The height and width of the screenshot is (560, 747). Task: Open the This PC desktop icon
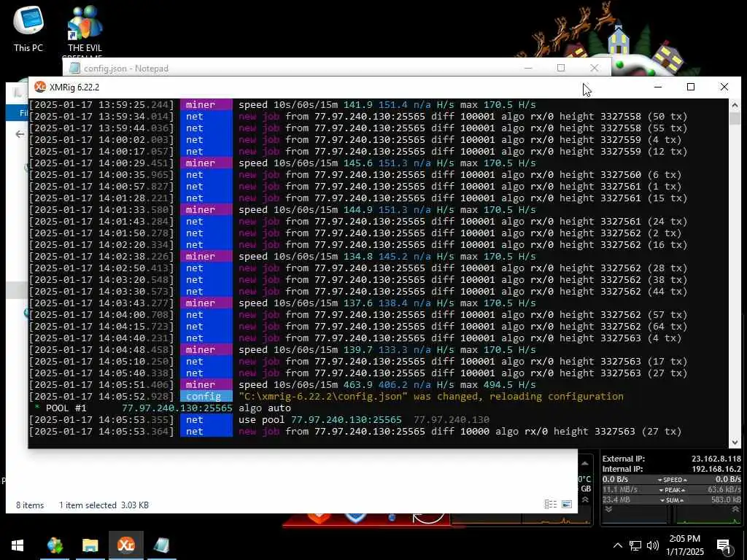coord(28,28)
